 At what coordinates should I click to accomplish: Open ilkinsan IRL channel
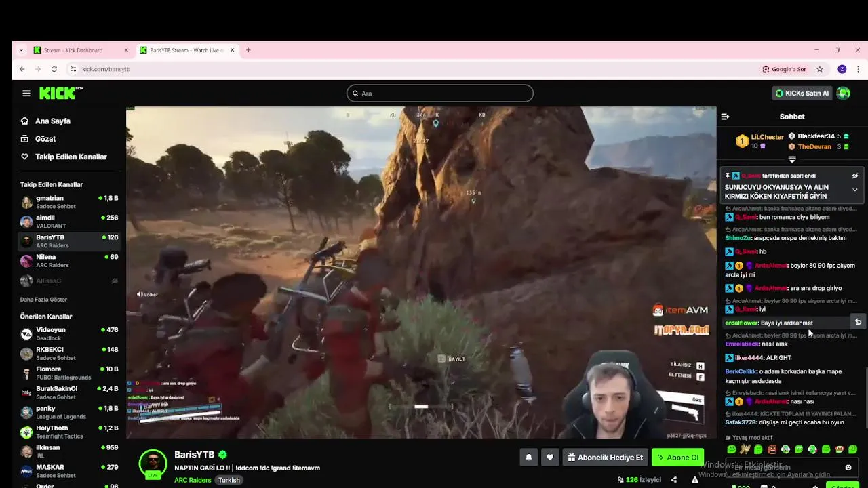[x=69, y=451]
